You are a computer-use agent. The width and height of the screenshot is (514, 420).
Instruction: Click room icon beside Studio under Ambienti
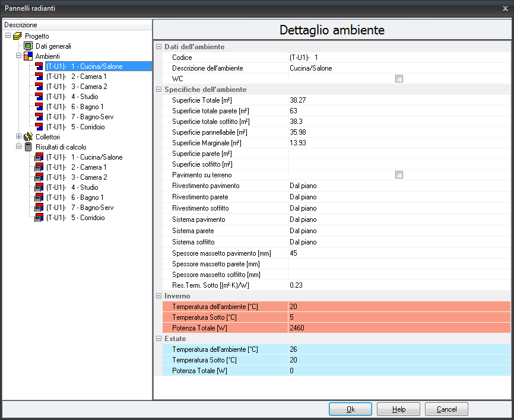(x=39, y=97)
